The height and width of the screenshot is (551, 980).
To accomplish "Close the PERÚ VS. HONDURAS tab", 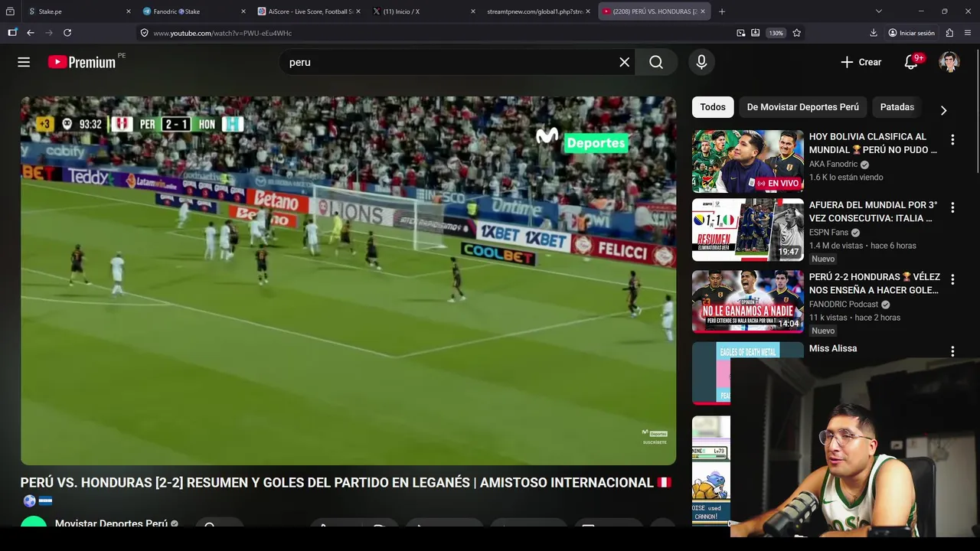I will (704, 11).
